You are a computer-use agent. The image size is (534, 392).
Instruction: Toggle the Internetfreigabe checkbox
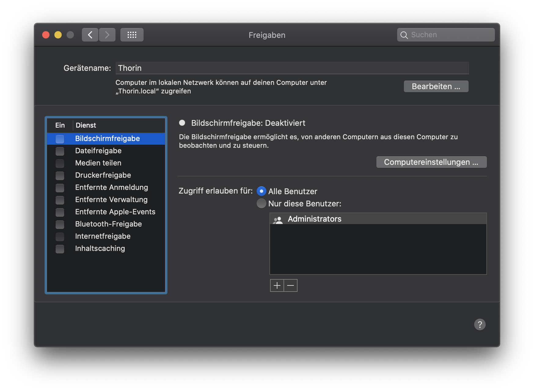[x=60, y=237]
